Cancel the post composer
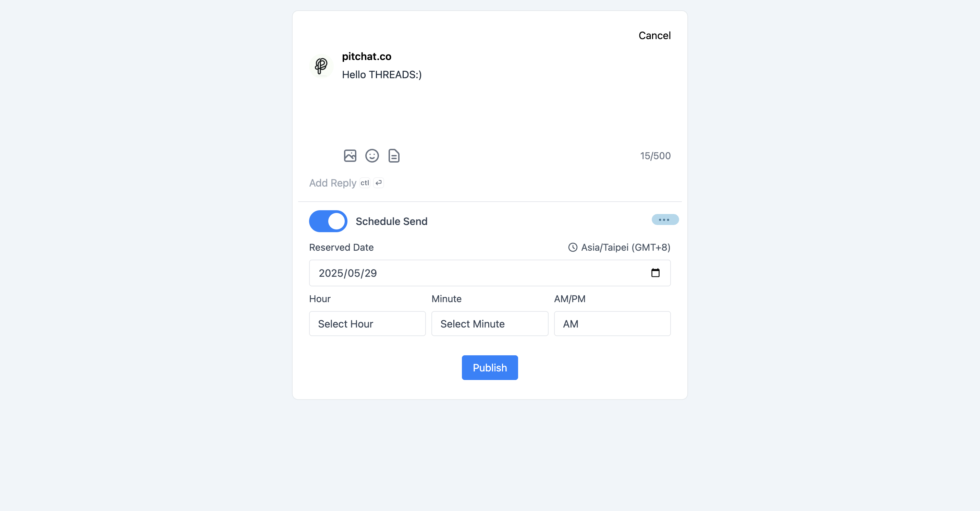 coord(654,35)
